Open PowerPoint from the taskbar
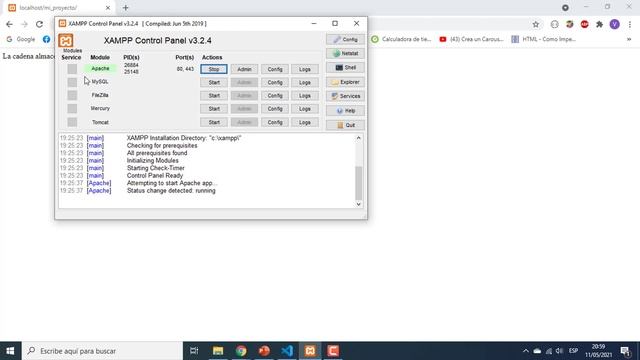The width and height of the screenshot is (640, 360). (264, 351)
